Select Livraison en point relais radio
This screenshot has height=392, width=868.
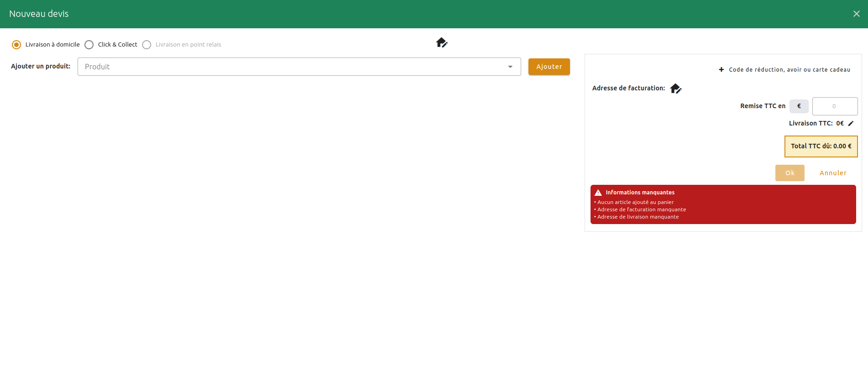click(x=146, y=45)
